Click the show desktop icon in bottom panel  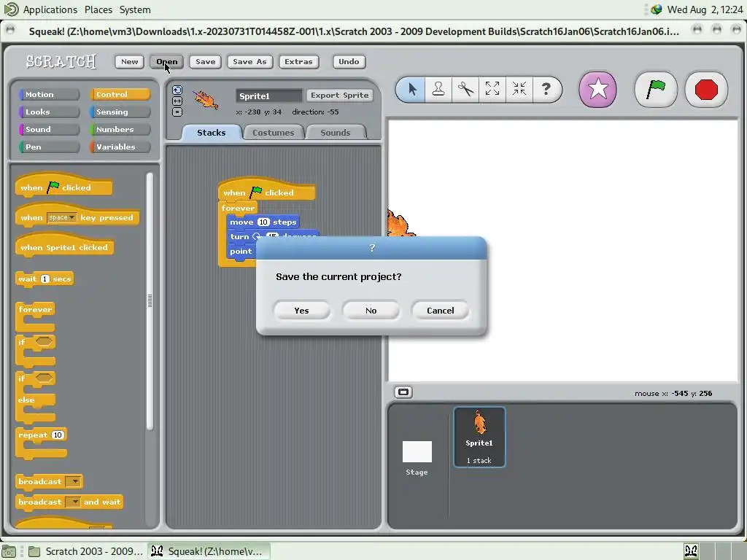[x=9, y=551]
